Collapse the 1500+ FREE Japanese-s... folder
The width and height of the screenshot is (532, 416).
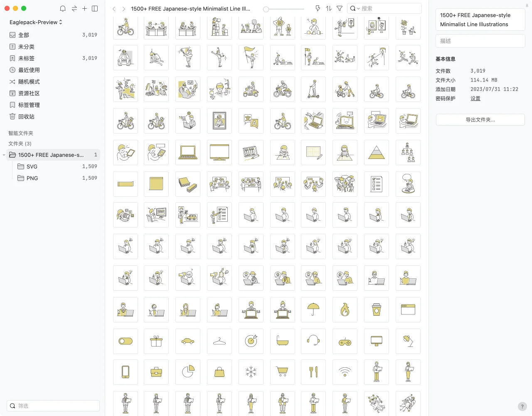[4, 155]
